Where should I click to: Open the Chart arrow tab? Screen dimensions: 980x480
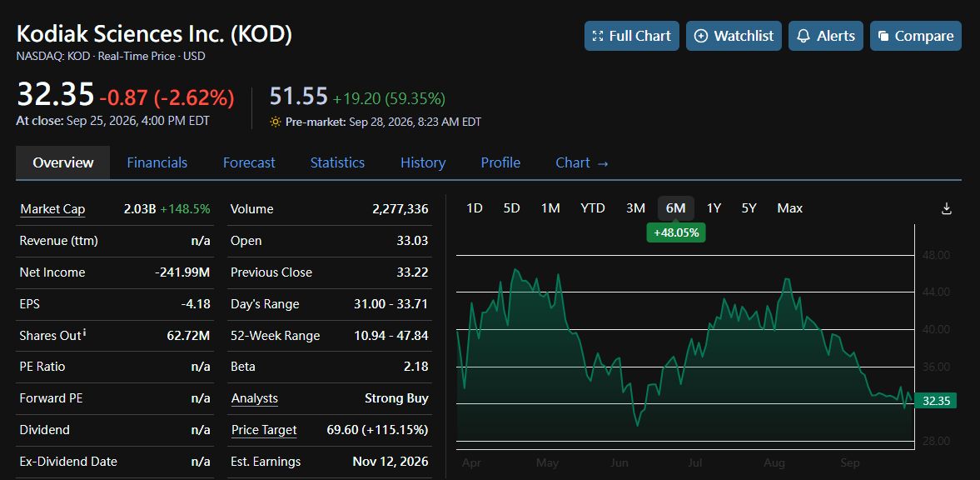click(x=582, y=162)
